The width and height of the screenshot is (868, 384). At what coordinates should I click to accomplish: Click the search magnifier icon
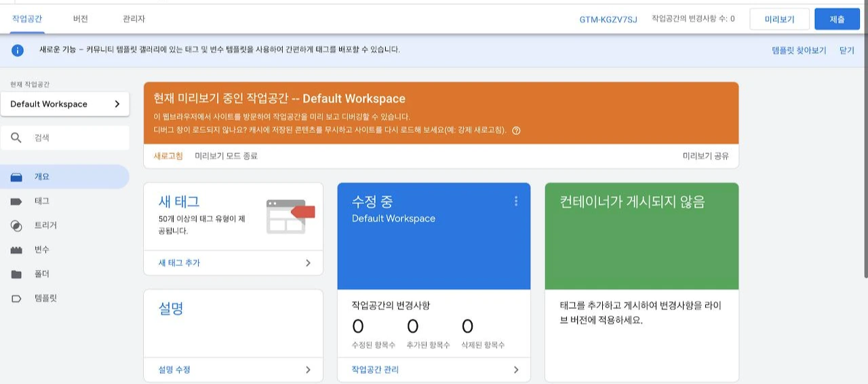point(16,138)
